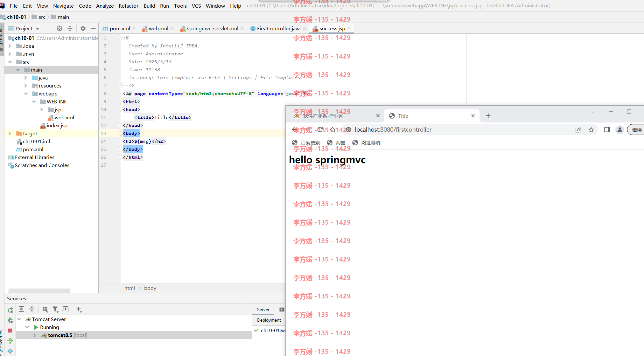Close the pom.xml editor tab
The height and width of the screenshot is (356, 644).
point(134,28)
